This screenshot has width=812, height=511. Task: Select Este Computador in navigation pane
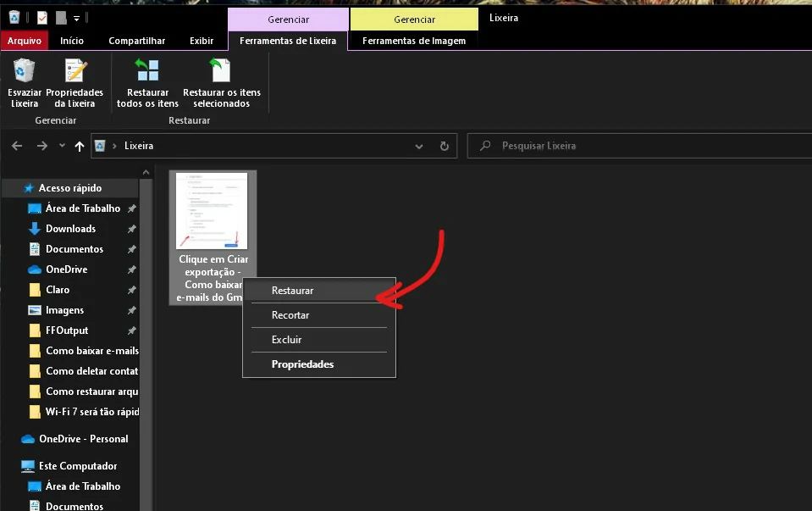click(78, 466)
